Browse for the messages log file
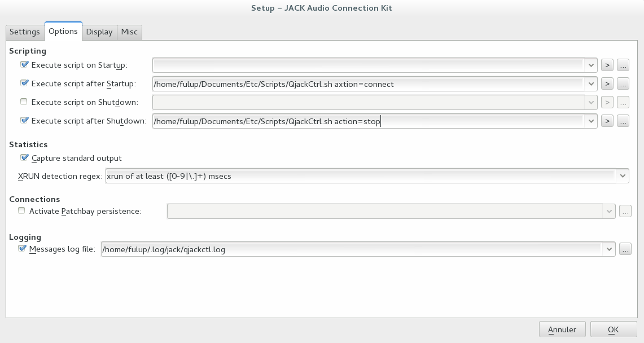This screenshot has height=343, width=644. [625, 249]
